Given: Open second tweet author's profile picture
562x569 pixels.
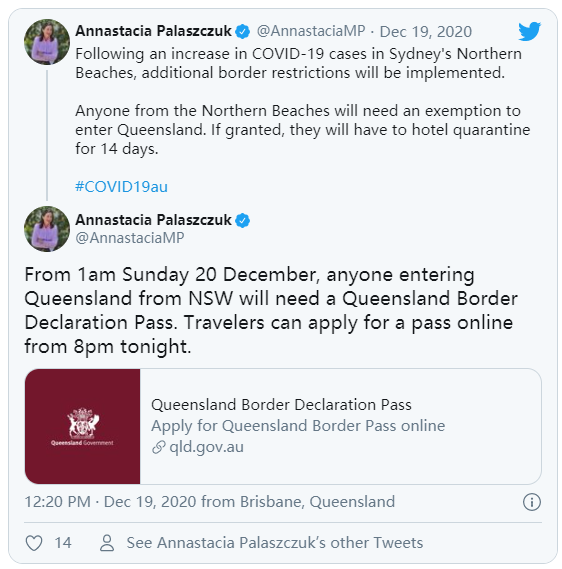Looking at the screenshot, I should click(47, 229).
